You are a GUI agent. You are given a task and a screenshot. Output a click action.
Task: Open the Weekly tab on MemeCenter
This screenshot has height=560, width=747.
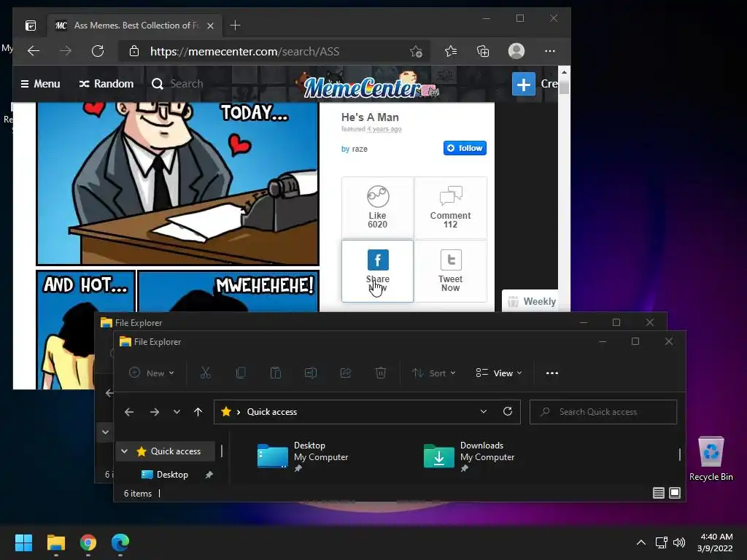531,301
